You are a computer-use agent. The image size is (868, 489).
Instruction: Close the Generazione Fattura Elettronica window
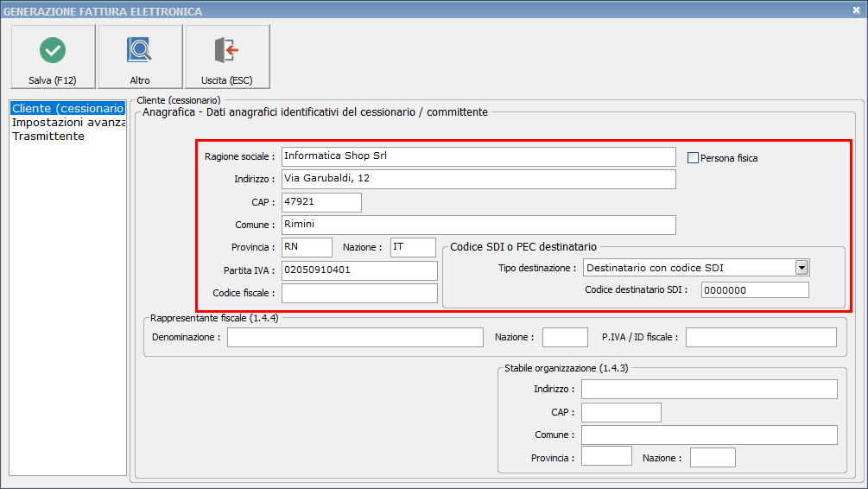click(x=855, y=10)
